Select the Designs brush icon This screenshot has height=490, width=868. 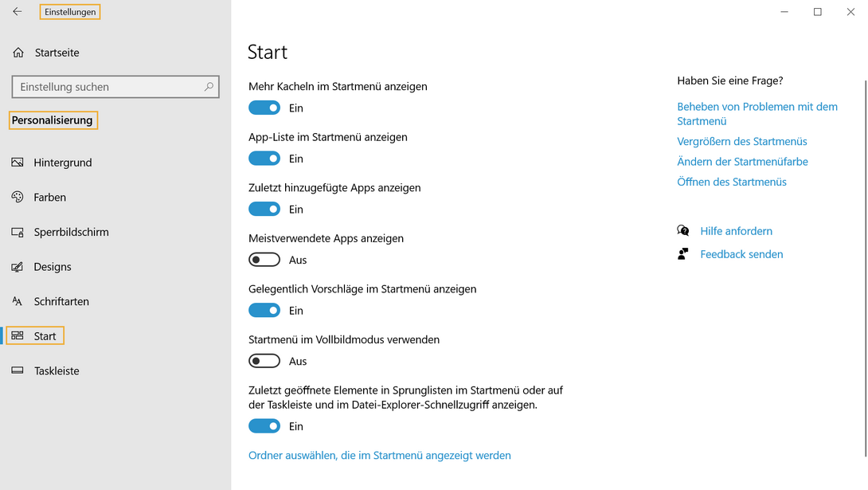point(17,266)
